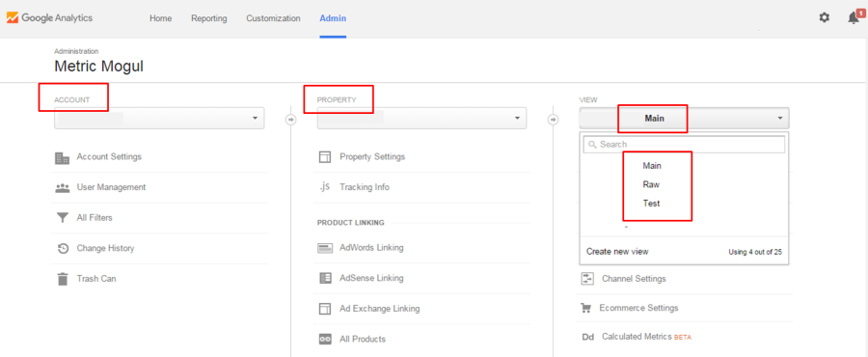Open Change History link

click(x=106, y=248)
